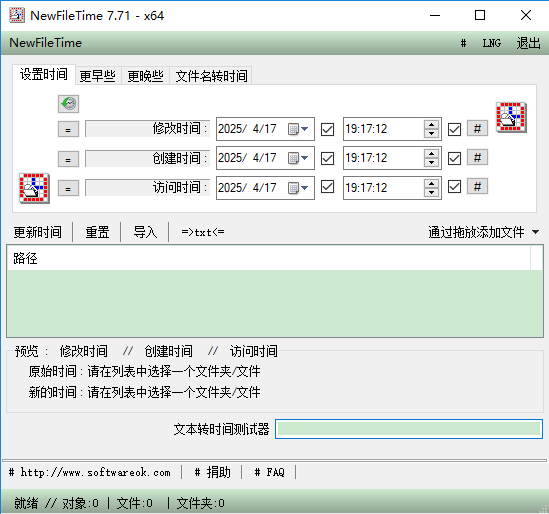This screenshot has width=549, height=514.
Task: Toggle the 访问时间 time checkbox
Action: pyautogui.click(x=454, y=187)
